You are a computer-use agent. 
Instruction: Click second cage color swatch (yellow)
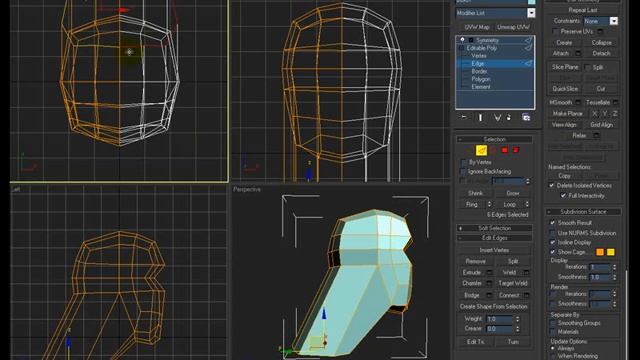[x=611, y=252]
